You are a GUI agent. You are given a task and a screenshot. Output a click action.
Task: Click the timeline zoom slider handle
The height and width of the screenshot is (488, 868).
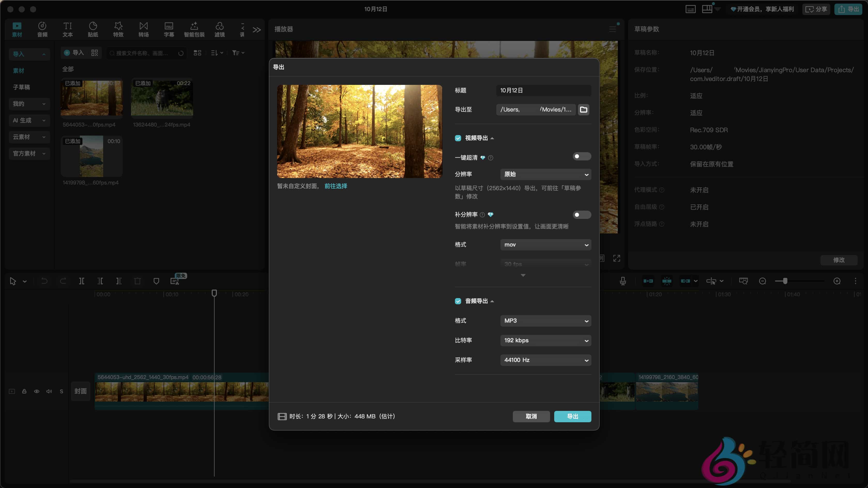pyautogui.click(x=785, y=281)
